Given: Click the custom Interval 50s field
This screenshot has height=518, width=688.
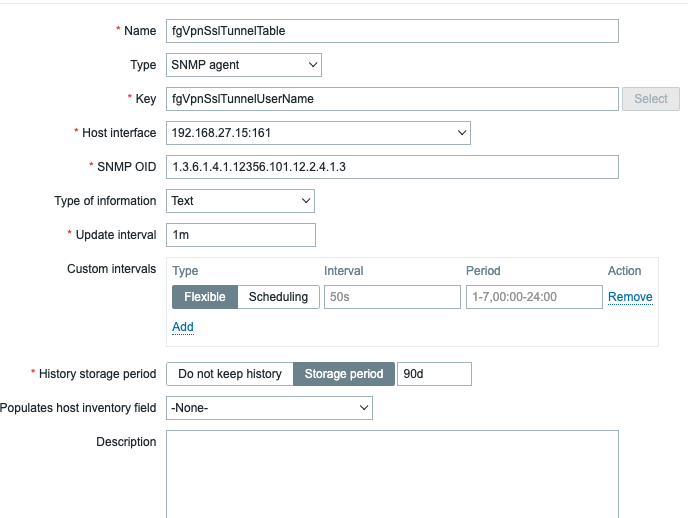Looking at the screenshot, I should [391, 297].
